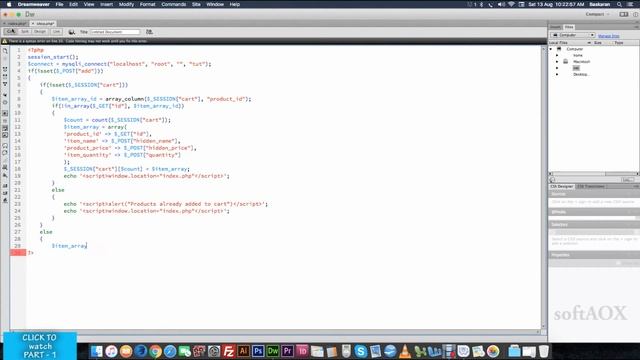Switch to the CSS Designer tab
This screenshot has width=640, height=360.
562,187
